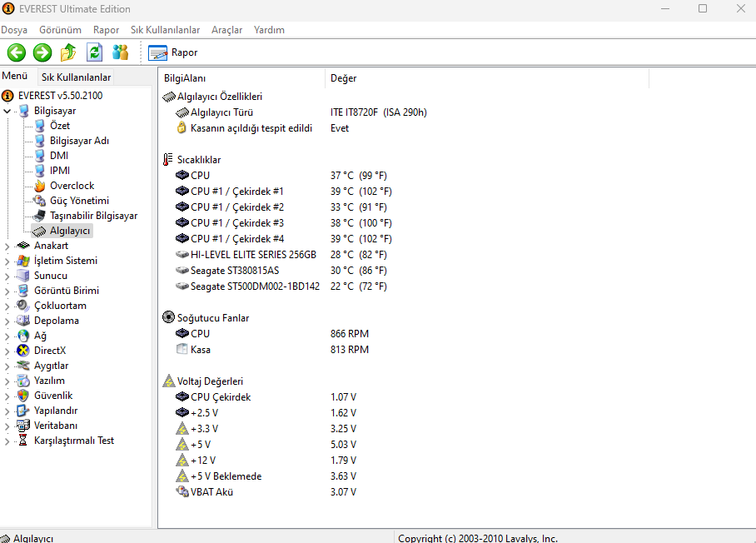Click the Up level arrow icon
Image resolution: width=756 pixels, height=543 pixels.
pos(68,52)
